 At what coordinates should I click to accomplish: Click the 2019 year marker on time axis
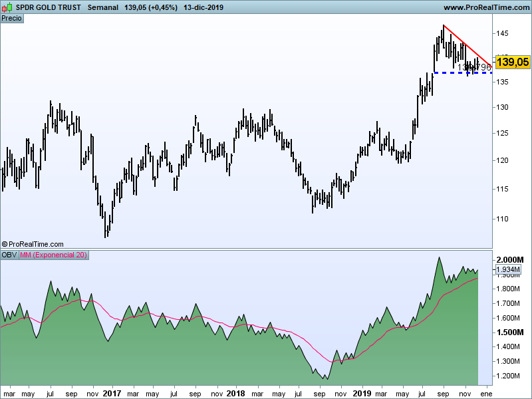click(x=362, y=393)
